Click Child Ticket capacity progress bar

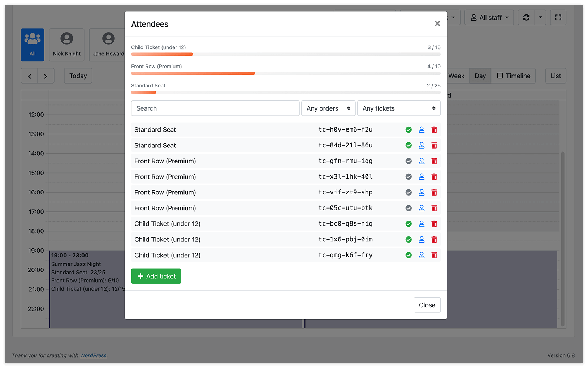(286, 54)
